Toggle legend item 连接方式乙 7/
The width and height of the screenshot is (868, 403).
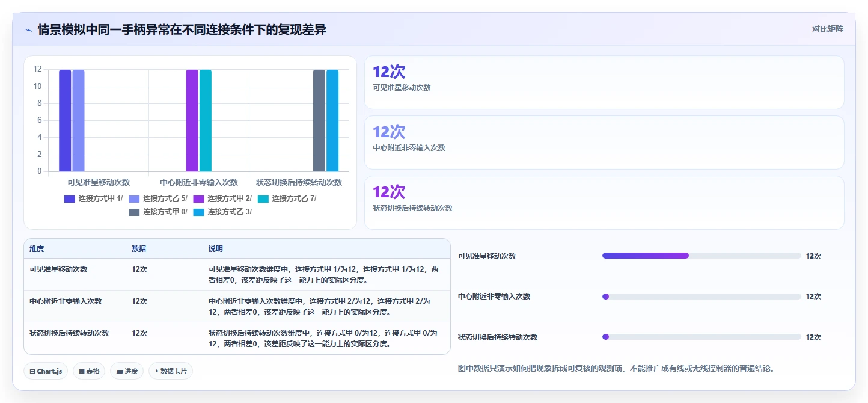[287, 198]
